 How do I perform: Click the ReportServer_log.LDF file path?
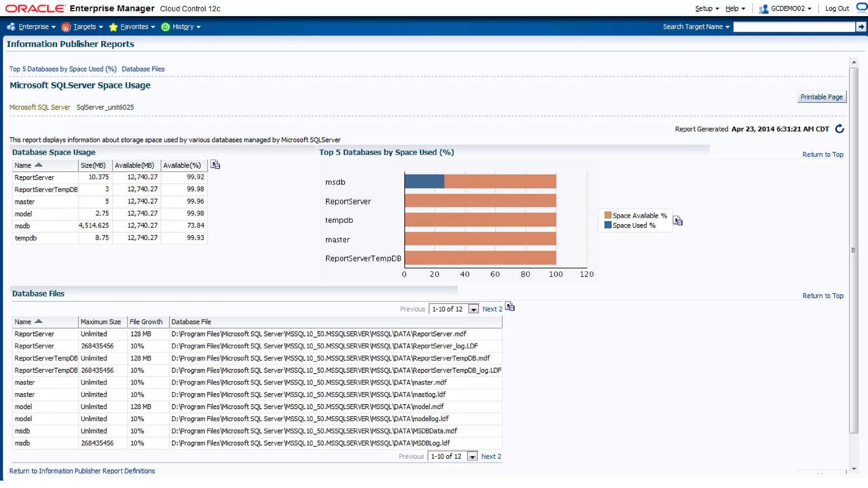tap(325, 346)
